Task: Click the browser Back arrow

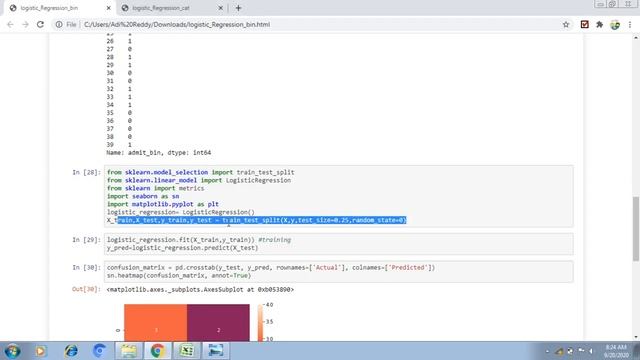Action: tap(10, 24)
